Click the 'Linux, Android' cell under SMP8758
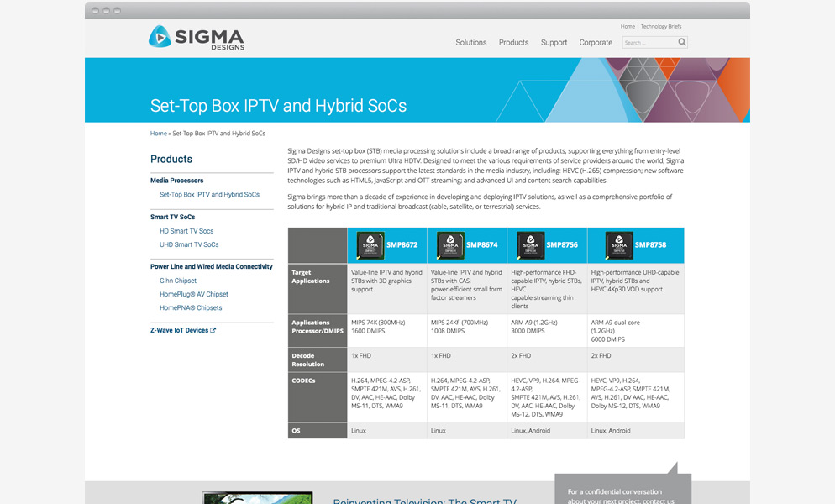Viewport: 835px width, 504px height. [x=636, y=430]
